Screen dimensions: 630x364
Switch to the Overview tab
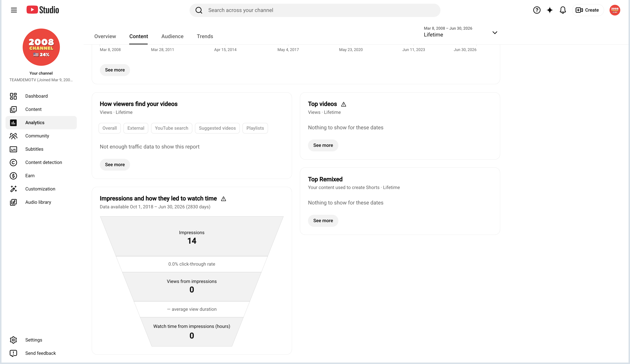point(105,36)
